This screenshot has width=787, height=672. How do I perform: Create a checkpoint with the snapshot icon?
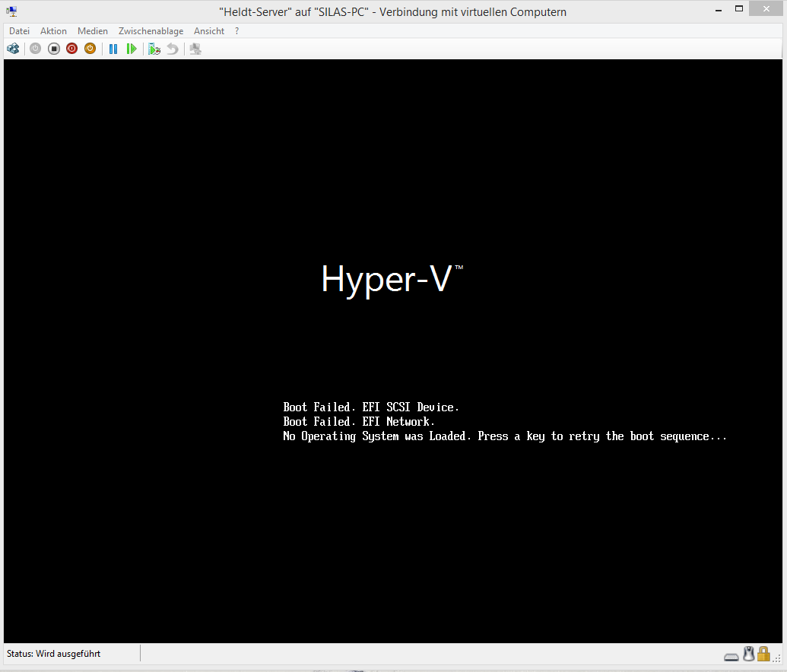(154, 49)
